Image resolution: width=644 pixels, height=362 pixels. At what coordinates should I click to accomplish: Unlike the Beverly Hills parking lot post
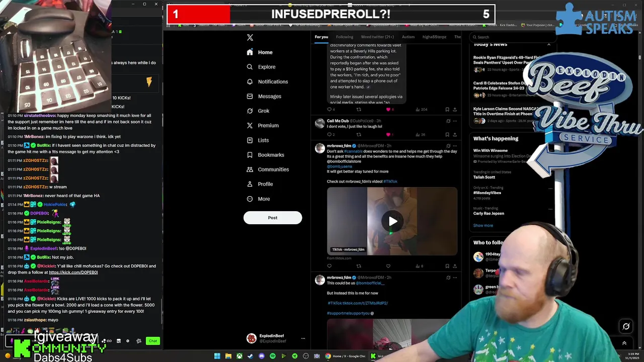tap(388, 109)
